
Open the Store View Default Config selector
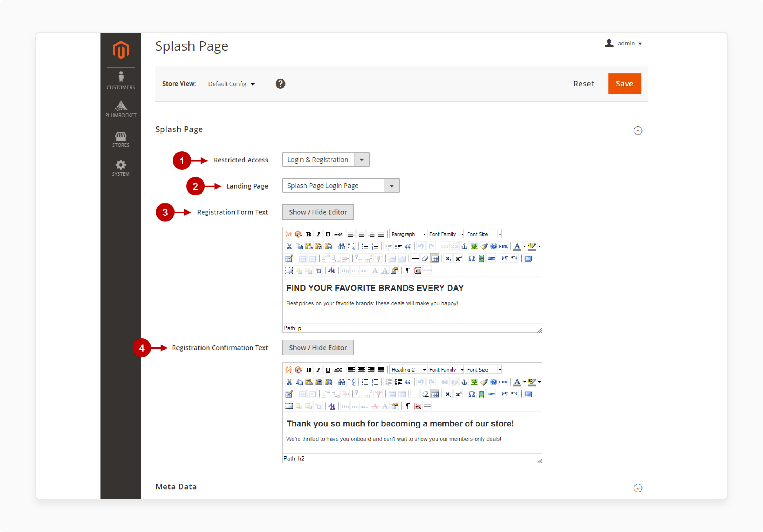point(231,84)
